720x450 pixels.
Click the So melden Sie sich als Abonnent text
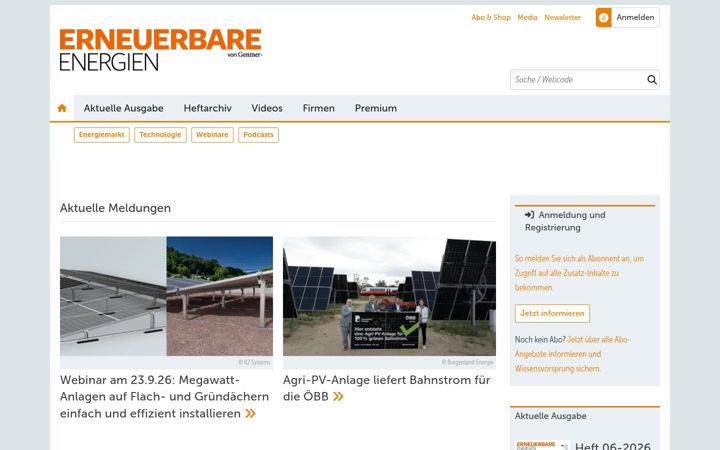(579, 273)
